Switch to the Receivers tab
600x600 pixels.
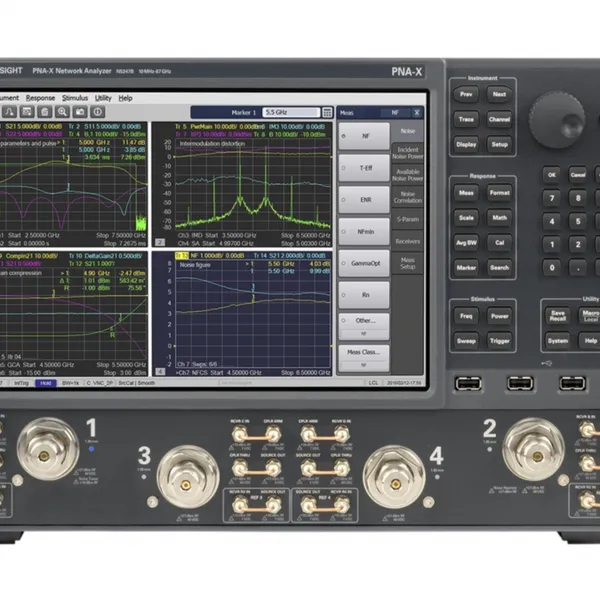pyautogui.click(x=408, y=241)
